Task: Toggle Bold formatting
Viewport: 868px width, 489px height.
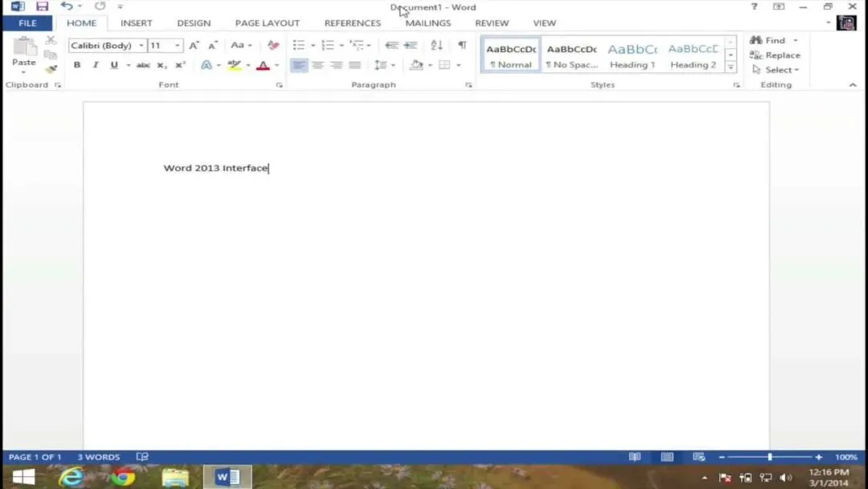Action: (77, 65)
